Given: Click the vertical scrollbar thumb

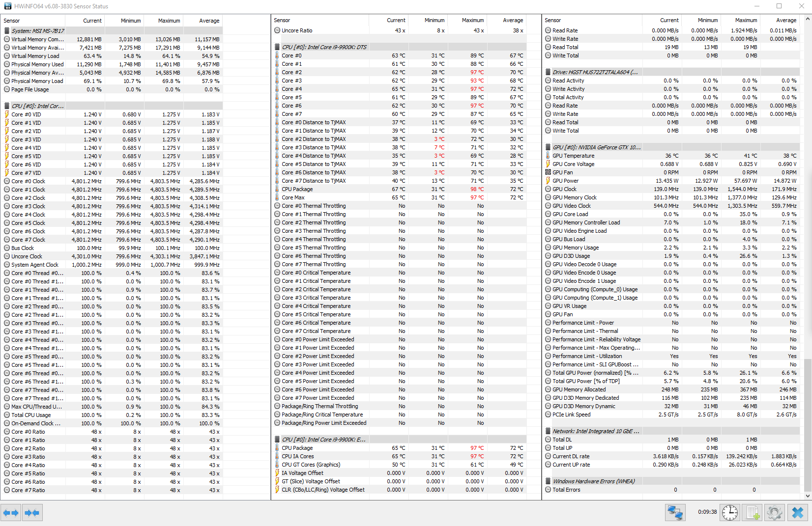Looking at the screenshot, I should pyautogui.click(x=808, y=425).
